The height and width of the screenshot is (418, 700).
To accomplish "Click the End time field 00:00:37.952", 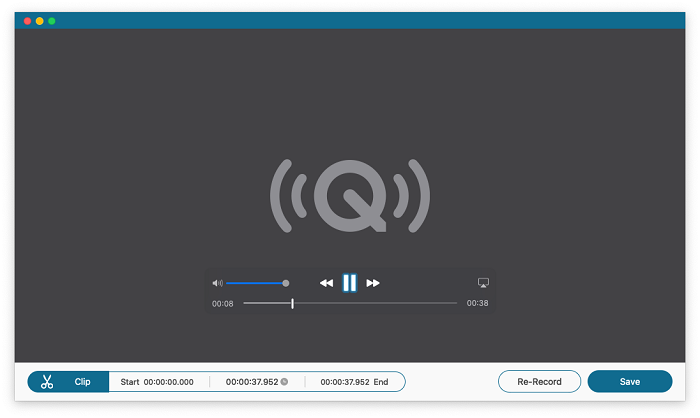I will (345, 382).
